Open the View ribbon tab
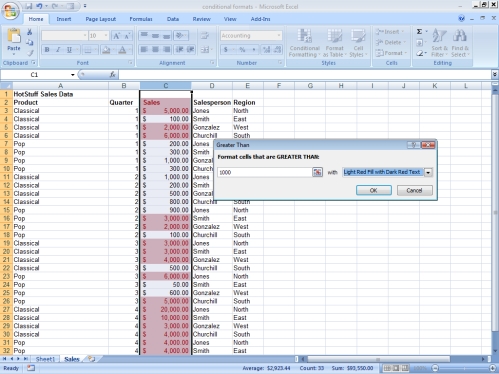Screen dimensions: 499x374 tap(230, 19)
